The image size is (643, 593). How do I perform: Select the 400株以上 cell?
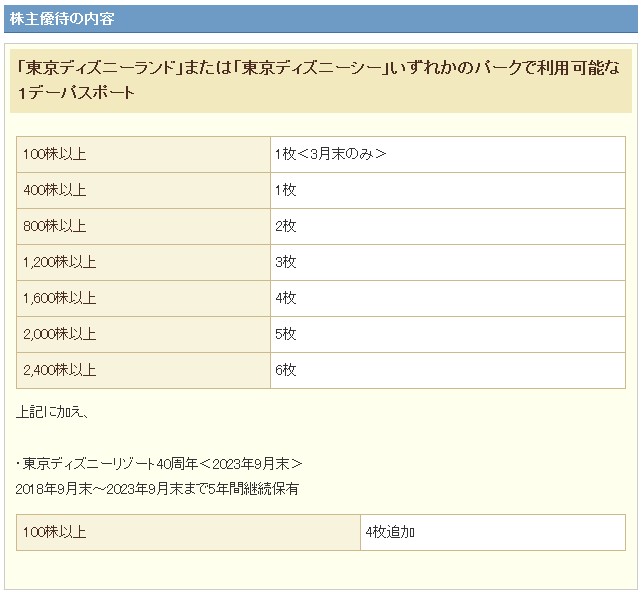[144, 190]
